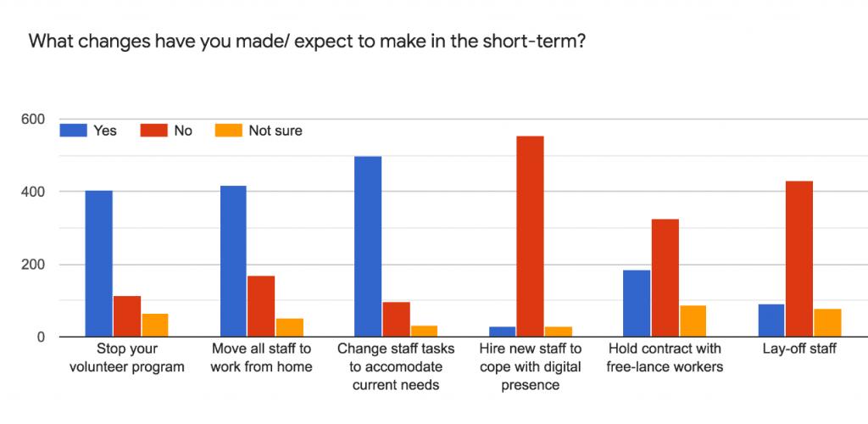Image resolution: width=868 pixels, height=424 pixels.
Task: Select the Yes bar for Lay-off staff
Action: 771,321
